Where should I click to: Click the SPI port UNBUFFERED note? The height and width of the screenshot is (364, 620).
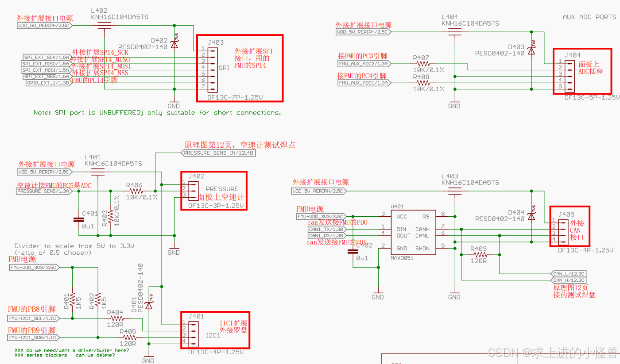point(157,113)
